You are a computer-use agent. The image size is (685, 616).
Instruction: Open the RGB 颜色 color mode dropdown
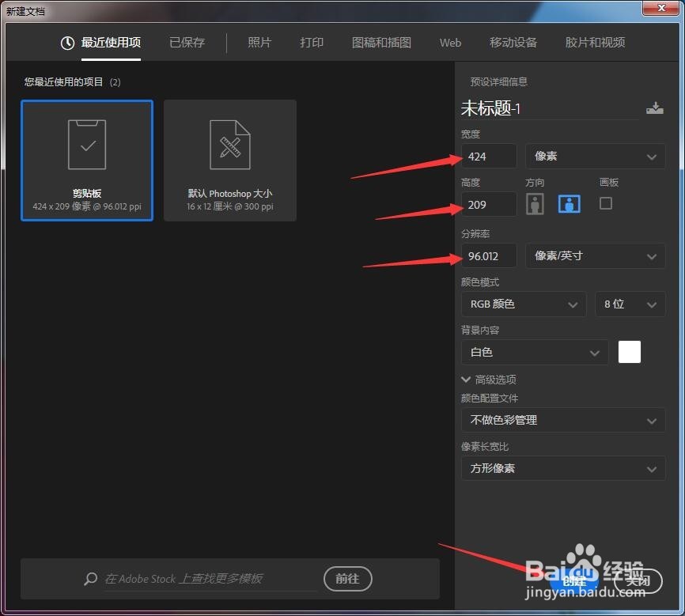[523, 304]
